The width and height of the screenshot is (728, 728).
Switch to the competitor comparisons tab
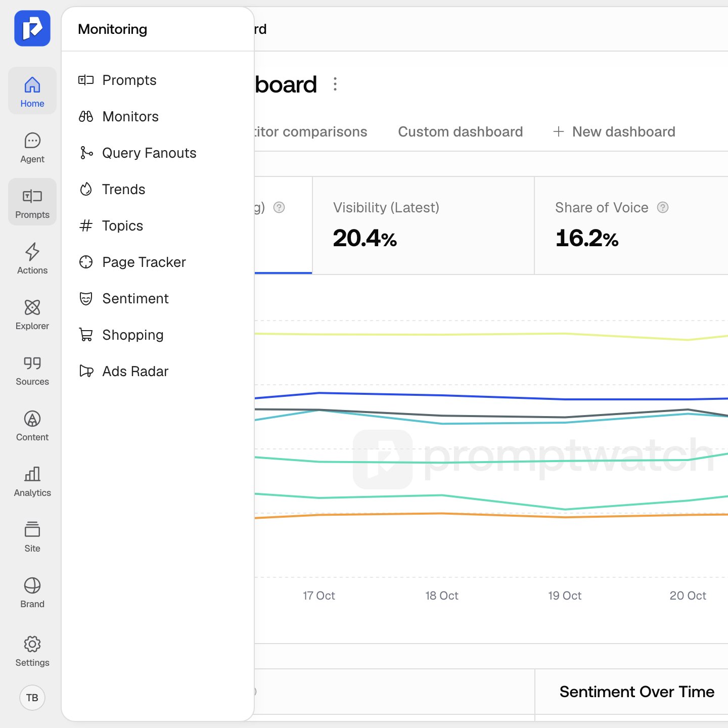[310, 132]
